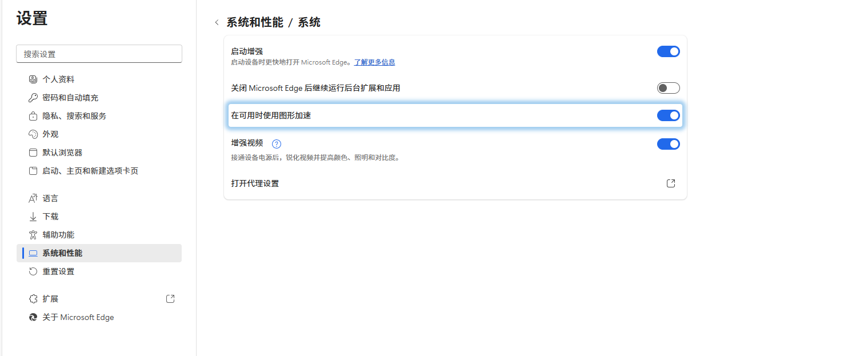Click the external-link icon on the 扩展 row
Viewport: 868px width, 356px height.
point(170,299)
